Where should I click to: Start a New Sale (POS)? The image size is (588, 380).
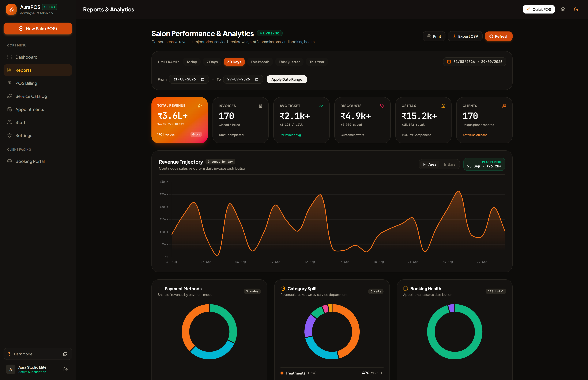38,29
